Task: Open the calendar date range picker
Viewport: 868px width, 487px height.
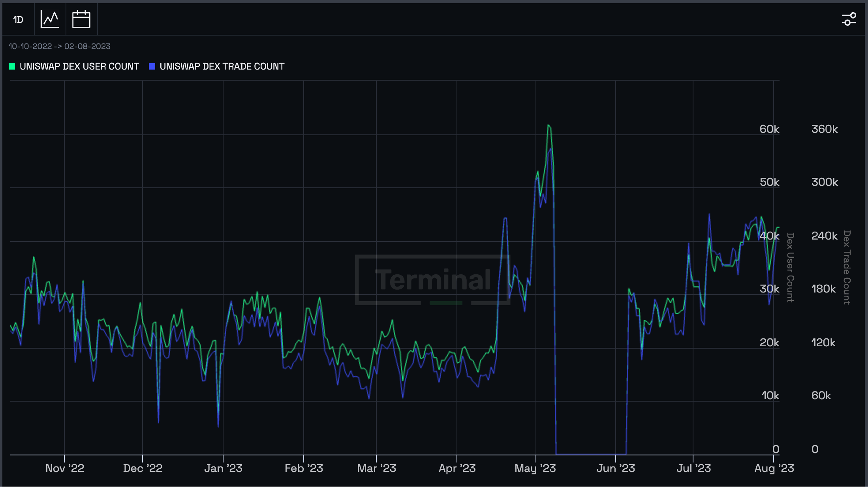Action: pos(81,19)
